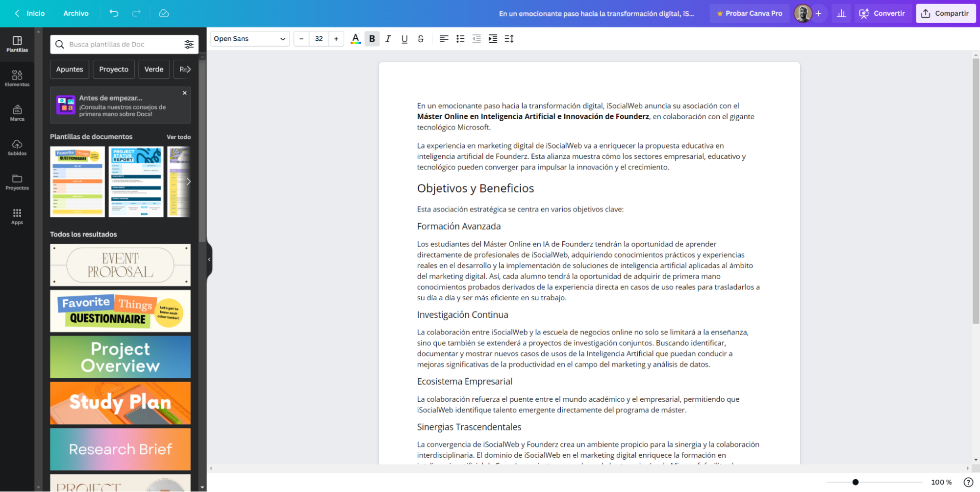The height and width of the screenshot is (492, 980).
Task: Toggle bold formatting
Action: click(372, 39)
